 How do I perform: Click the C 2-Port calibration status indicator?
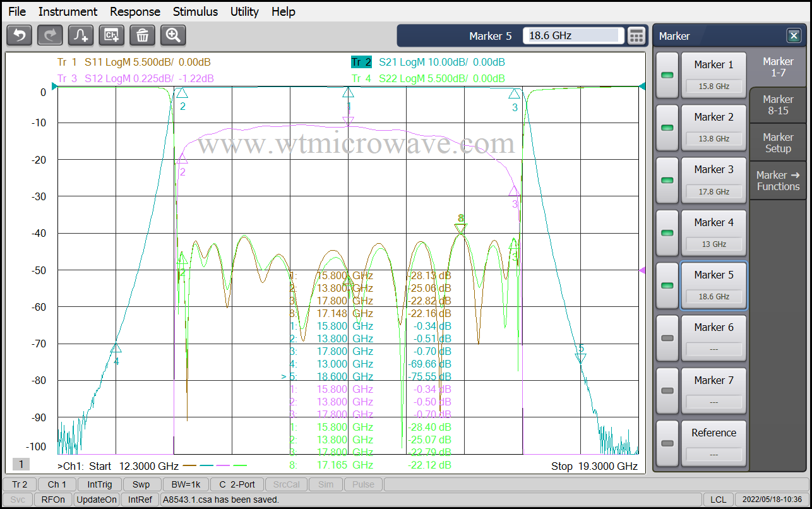coord(237,484)
